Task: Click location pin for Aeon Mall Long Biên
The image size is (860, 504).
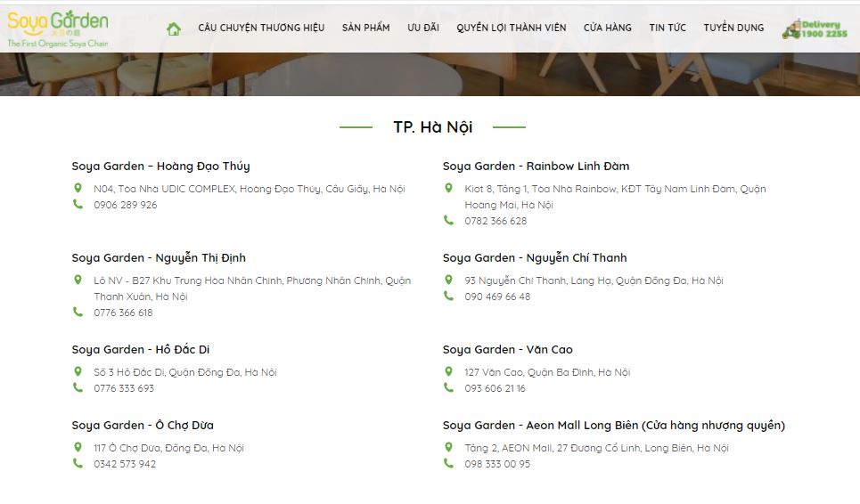Action: (448, 447)
